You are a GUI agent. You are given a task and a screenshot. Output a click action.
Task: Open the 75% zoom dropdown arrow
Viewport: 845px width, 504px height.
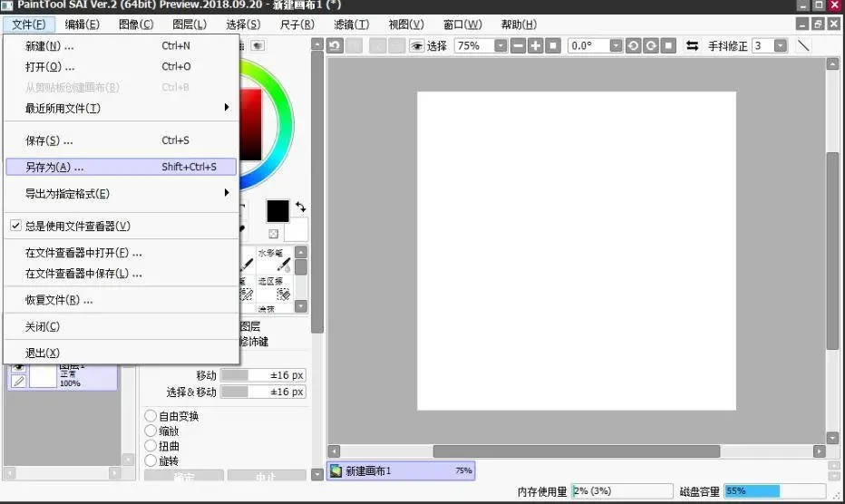pos(500,46)
